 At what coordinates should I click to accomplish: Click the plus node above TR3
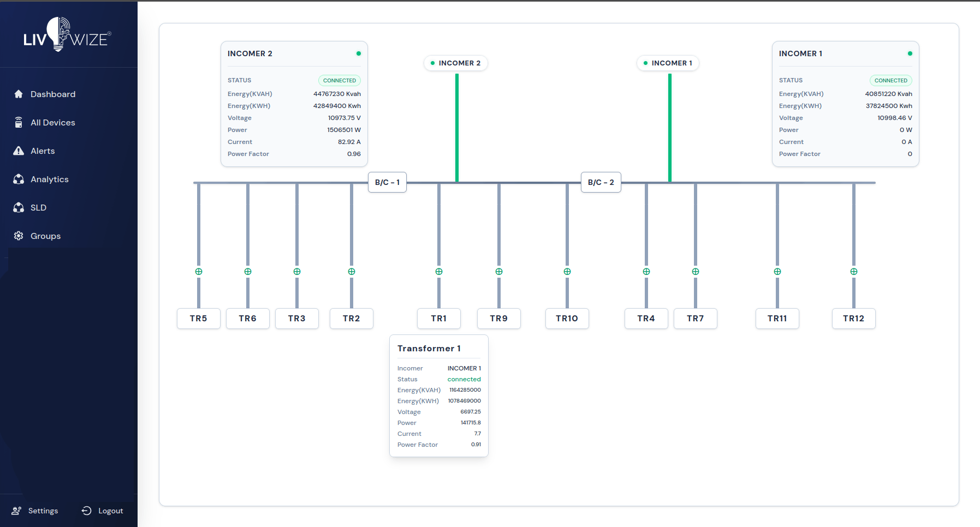(x=297, y=271)
